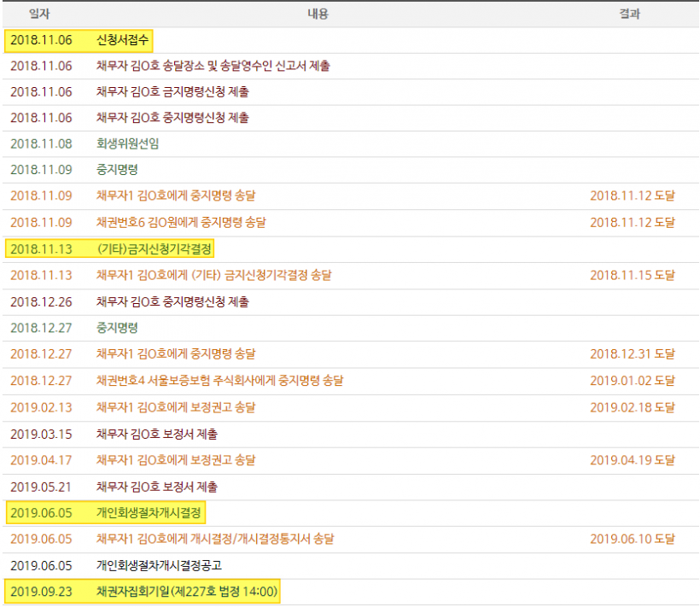Click the 2019.01.02 도달 result
The height and width of the screenshot is (607, 700).
point(633,381)
